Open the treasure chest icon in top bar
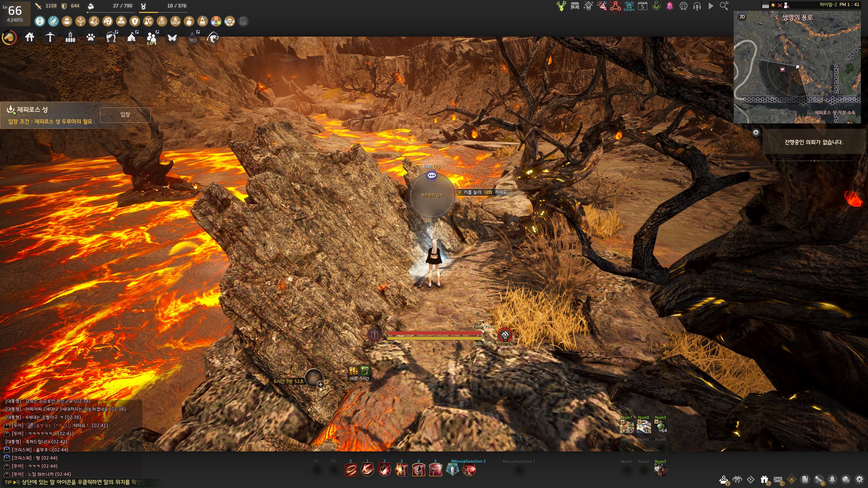The height and width of the screenshot is (488, 868). tap(575, 6)
